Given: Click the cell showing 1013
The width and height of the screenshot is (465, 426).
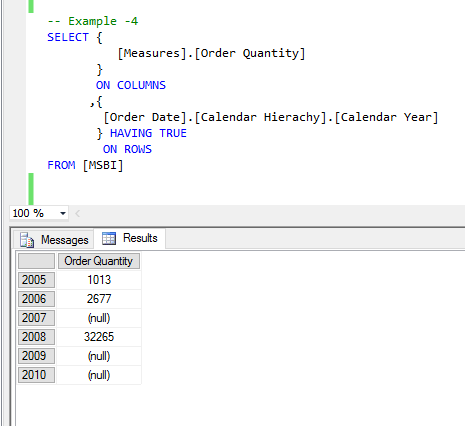Looking at the screenshot, I should coord(99,280).
